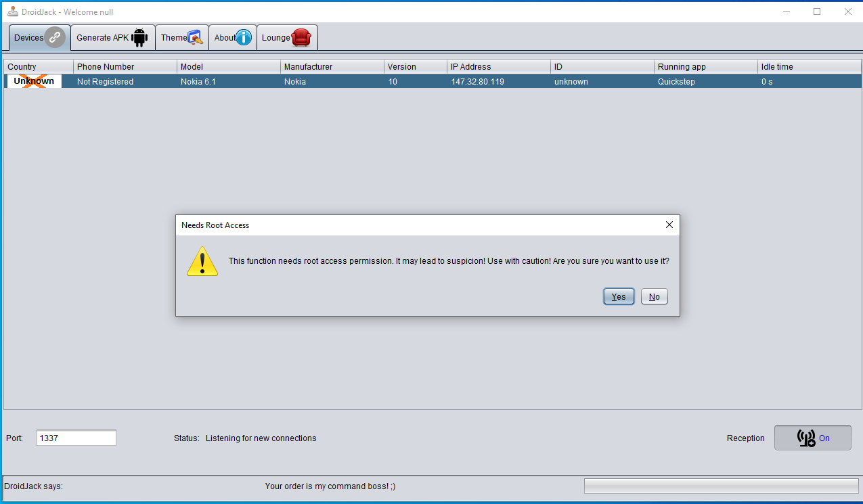
Task: Click the version 10 cell
Action: tap(416, 81)
